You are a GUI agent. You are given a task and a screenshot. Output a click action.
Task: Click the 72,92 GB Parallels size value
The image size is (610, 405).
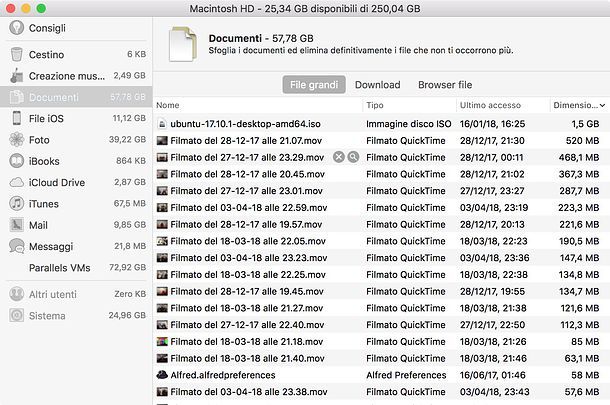pos(128,267)
